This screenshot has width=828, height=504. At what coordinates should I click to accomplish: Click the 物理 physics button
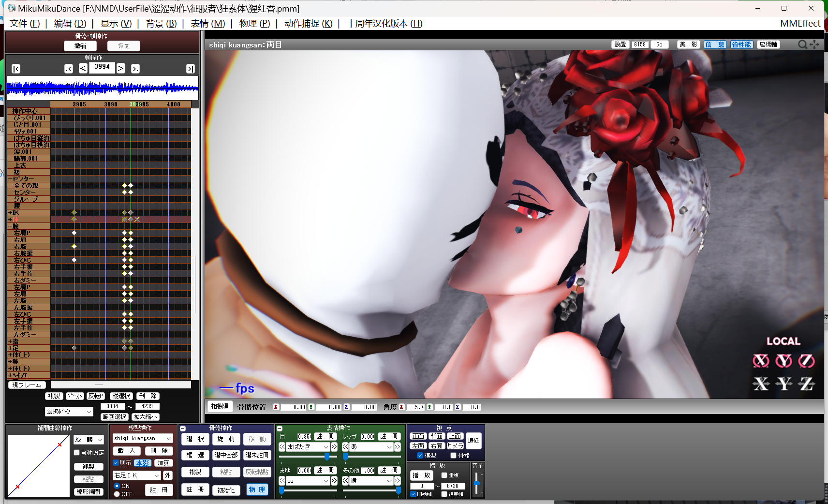point(257,489)
